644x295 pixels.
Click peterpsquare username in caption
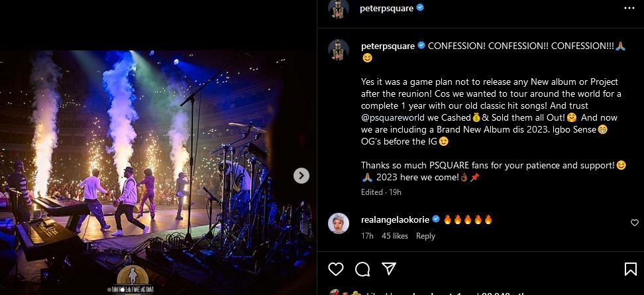click(x=388, y=46)
